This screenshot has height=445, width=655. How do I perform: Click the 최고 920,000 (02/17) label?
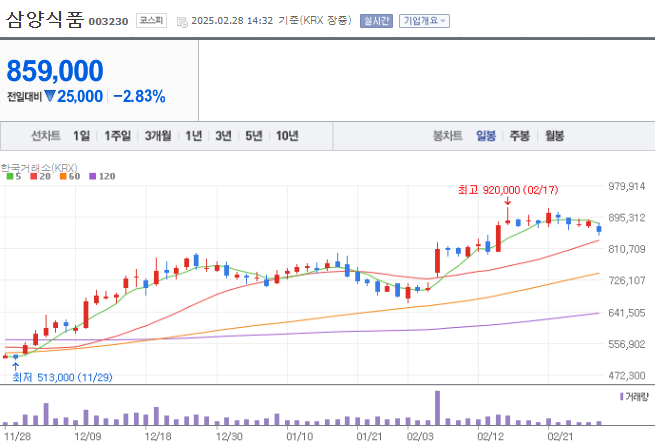[x=508, y=190]
